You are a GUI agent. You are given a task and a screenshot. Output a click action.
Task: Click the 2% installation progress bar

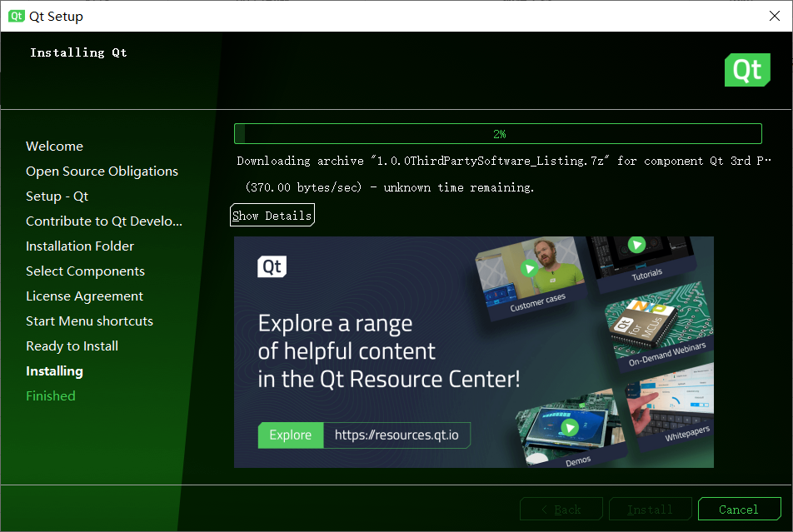click(x=497, y=133)
